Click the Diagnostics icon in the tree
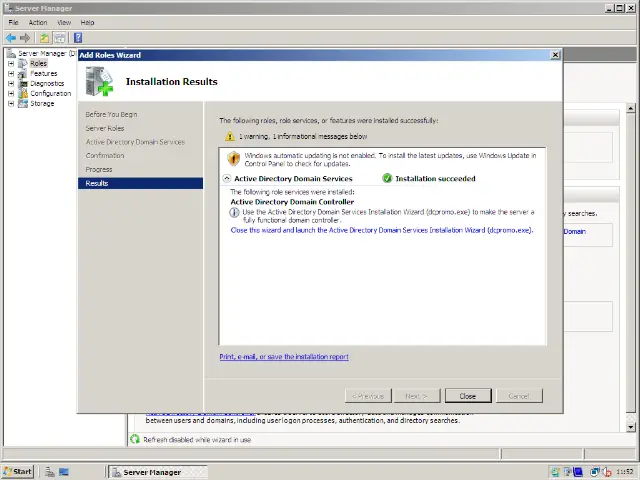The image size is (640, 480). coord(23,83)
